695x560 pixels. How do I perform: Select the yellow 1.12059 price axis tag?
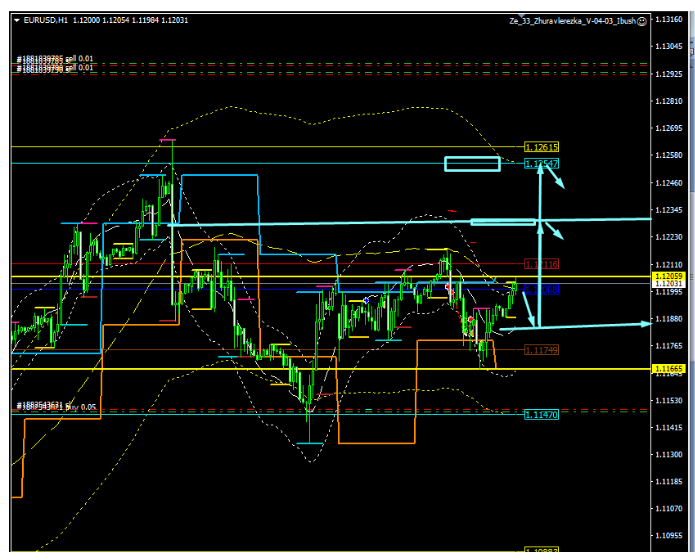(667, 276)
